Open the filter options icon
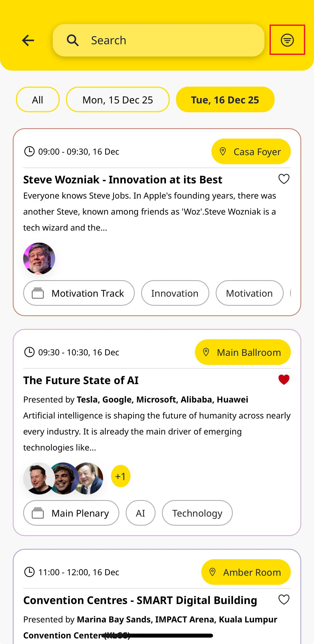Image resolution: width=314 pixels, height=644 pixels. point(287,40)
